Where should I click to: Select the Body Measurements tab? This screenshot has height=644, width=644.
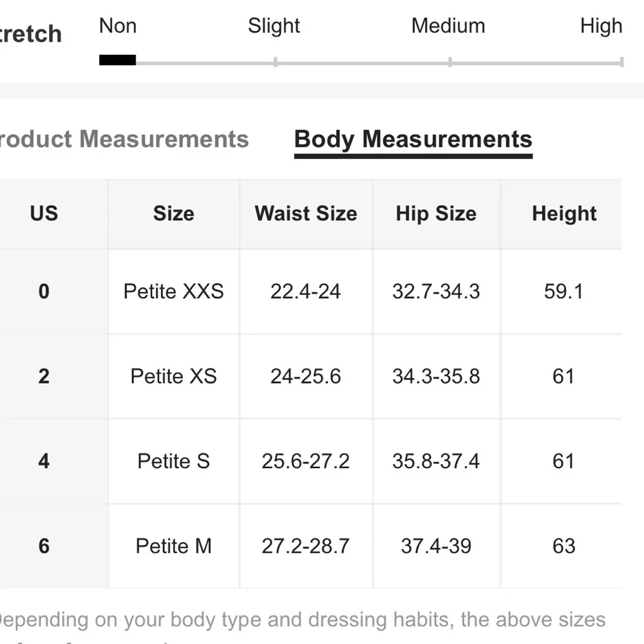(413, 139)
